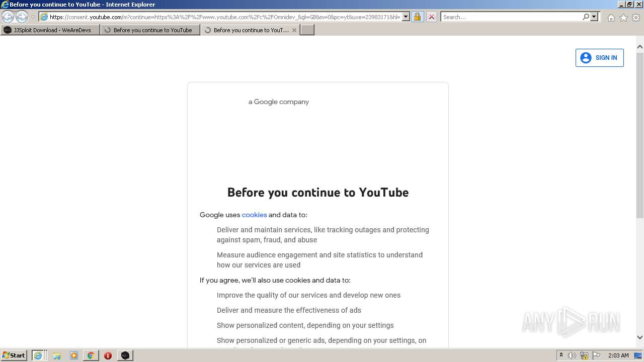The width and height of the screenshot is (644, 362).
Task: Expand the address bar autocomplete dropdown
Action: (406, 17)
